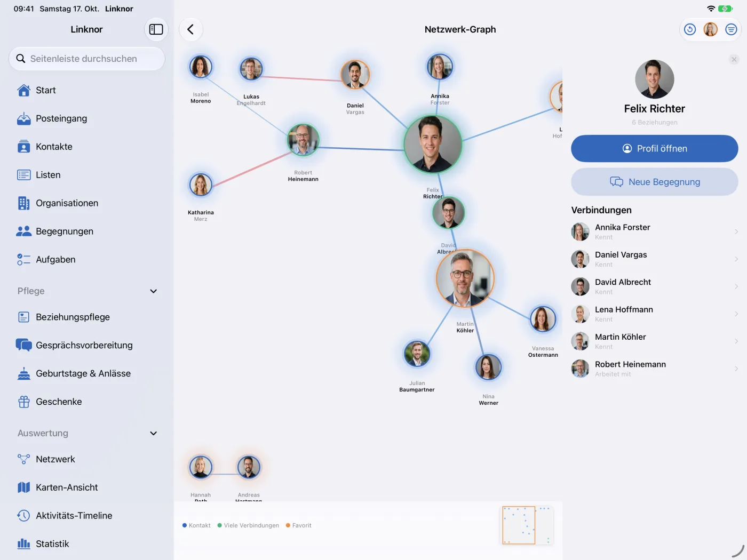747x560 pixels.
Task: Collapse the Pflege section
Action: [x=154, y=291]
